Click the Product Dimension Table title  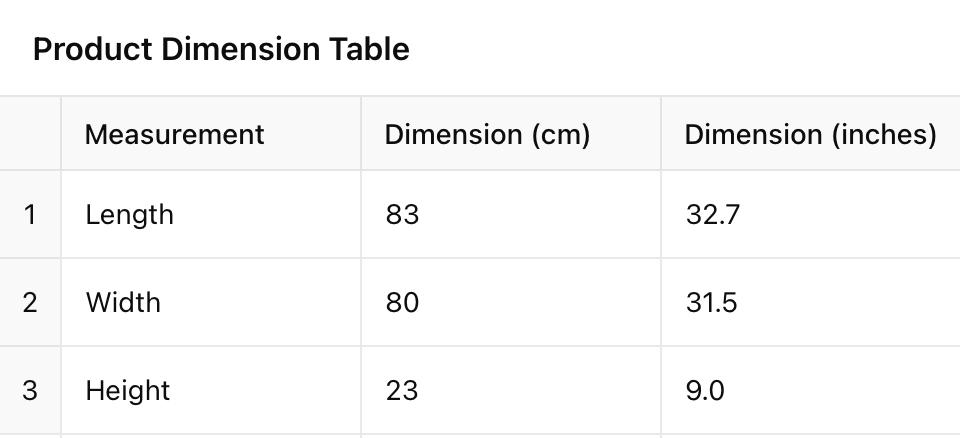(x=221, y=49)
